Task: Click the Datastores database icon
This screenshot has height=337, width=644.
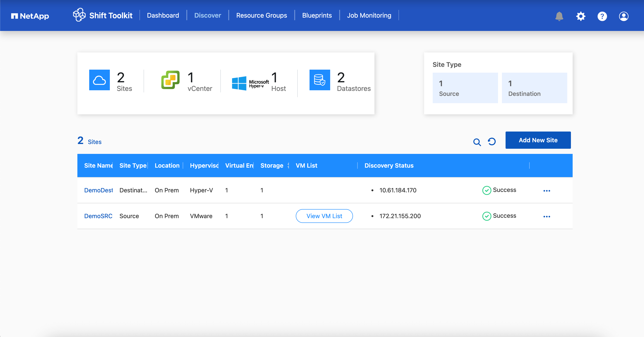Action: 319,80
